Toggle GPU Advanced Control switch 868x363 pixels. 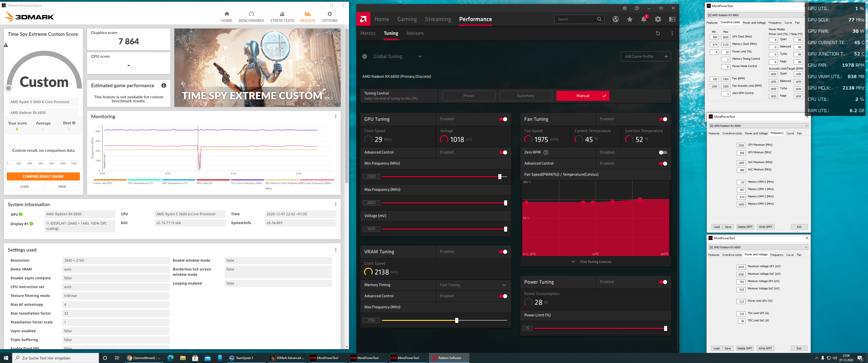point(503,153)
